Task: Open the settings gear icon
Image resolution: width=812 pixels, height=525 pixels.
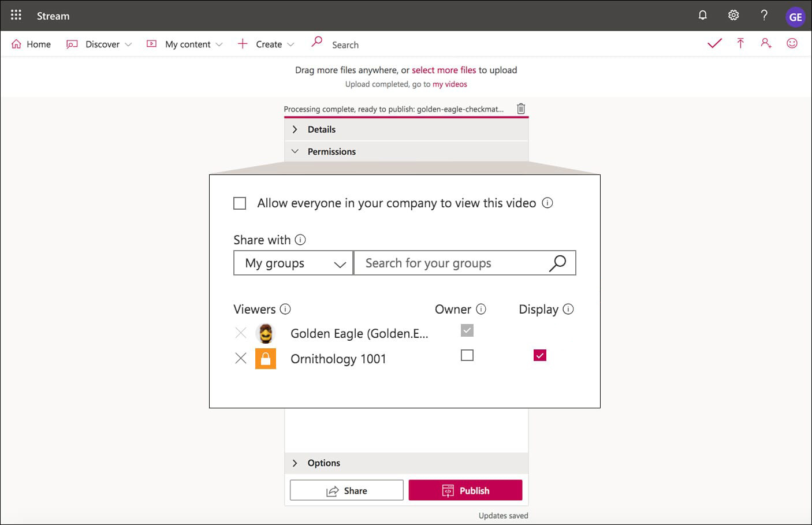Action: tap(733, 16)
